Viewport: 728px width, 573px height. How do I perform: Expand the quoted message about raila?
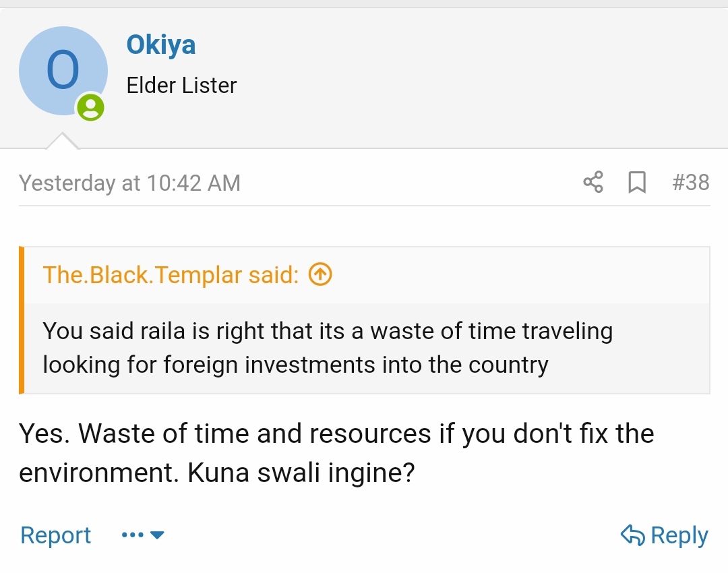(x=328, y=348)
